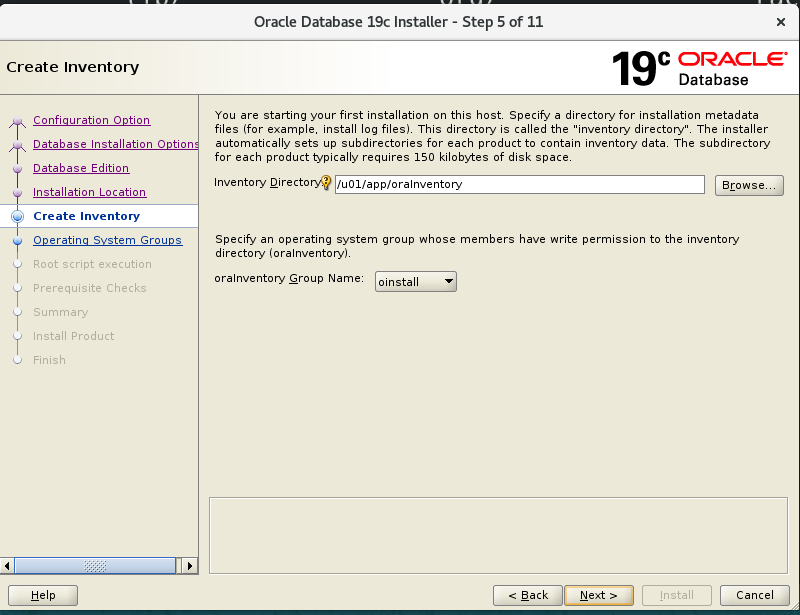The width and height of the screenshot is (800, 615).
Task: Click the Database Edition step marker dot
Action: 17,168
